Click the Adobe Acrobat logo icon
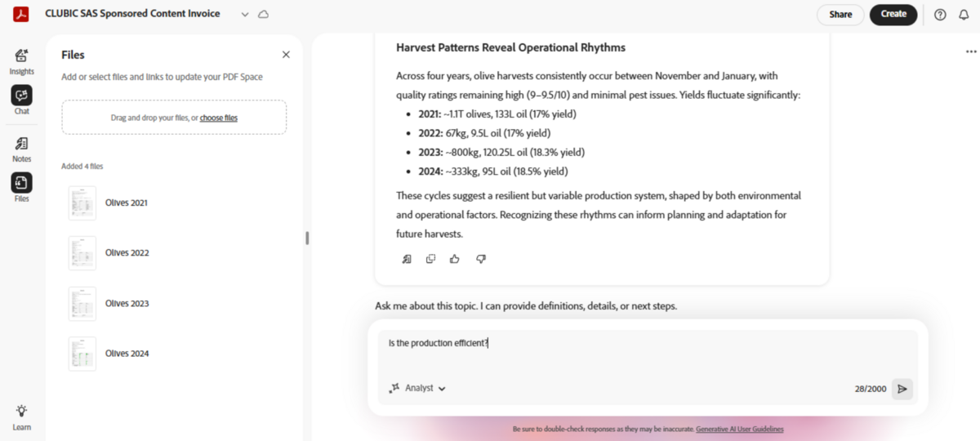 pos(21,14)
